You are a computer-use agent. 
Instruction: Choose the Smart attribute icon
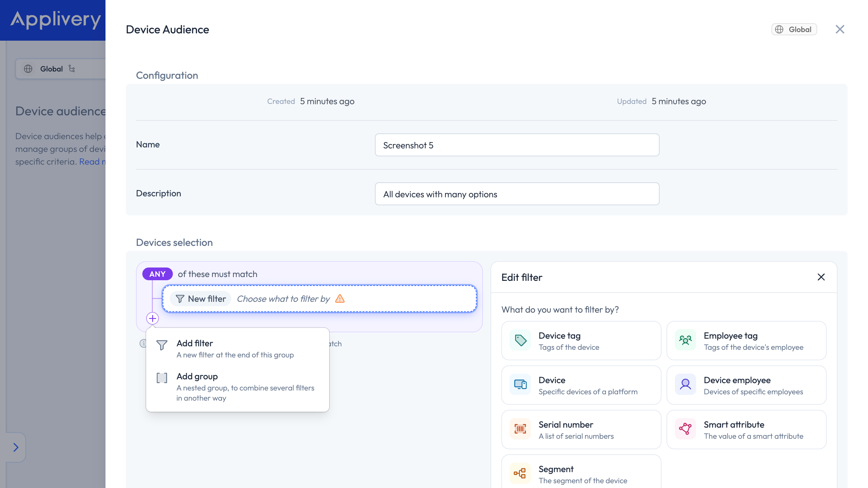pos(685,429)
